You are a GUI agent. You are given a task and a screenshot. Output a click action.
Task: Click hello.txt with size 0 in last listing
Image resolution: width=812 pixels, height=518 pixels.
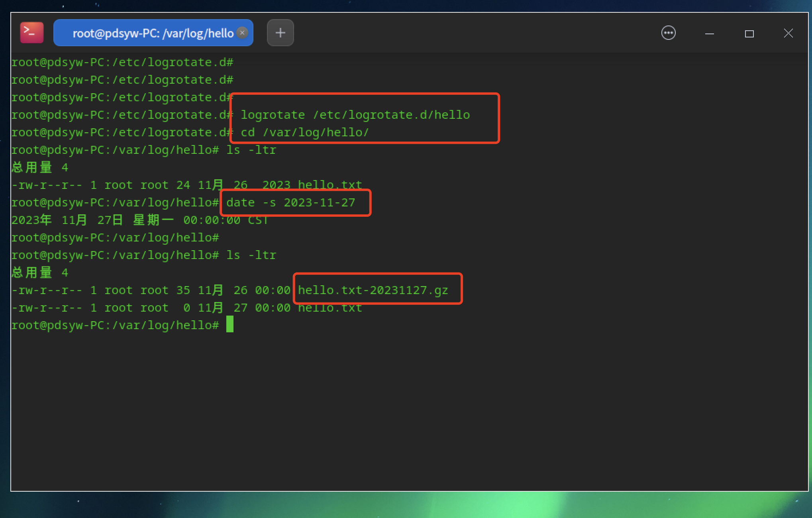(330, 308)
